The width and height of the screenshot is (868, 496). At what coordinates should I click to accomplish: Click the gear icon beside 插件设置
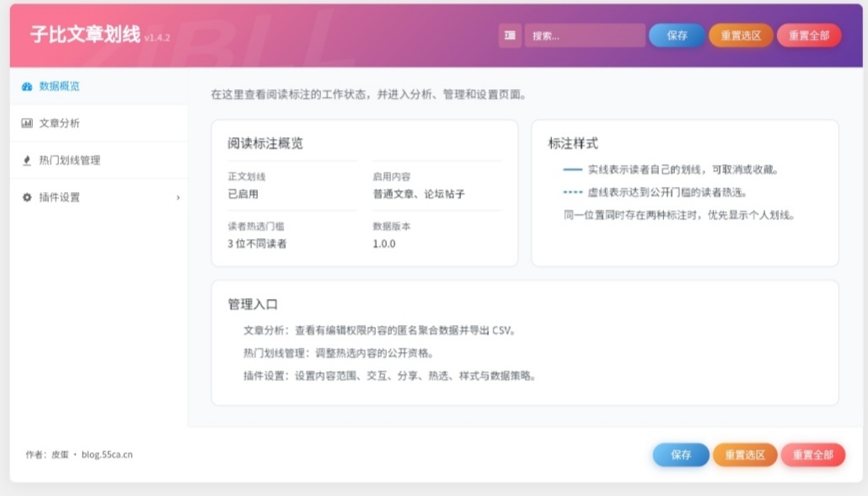pos(27,197)
